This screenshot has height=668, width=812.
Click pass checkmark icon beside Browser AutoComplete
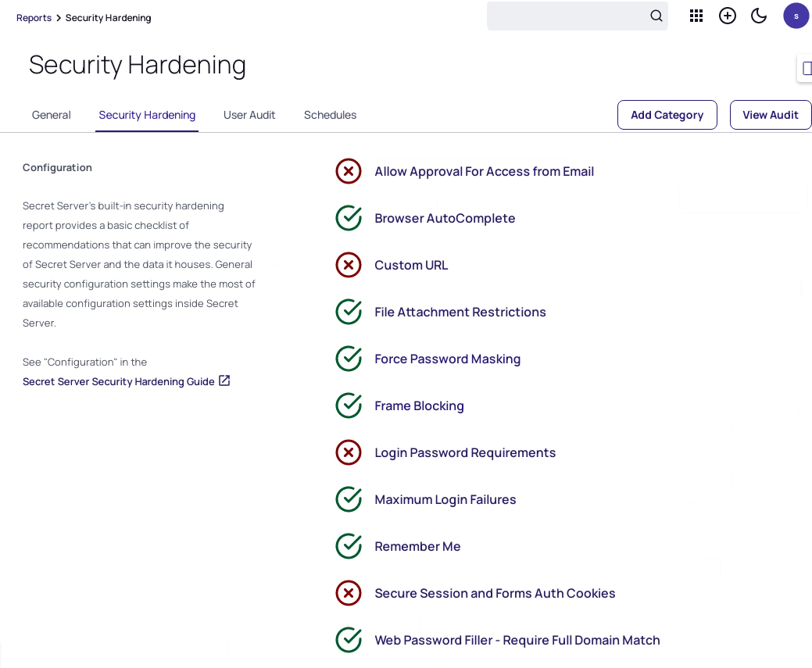[x=349, y=218]
